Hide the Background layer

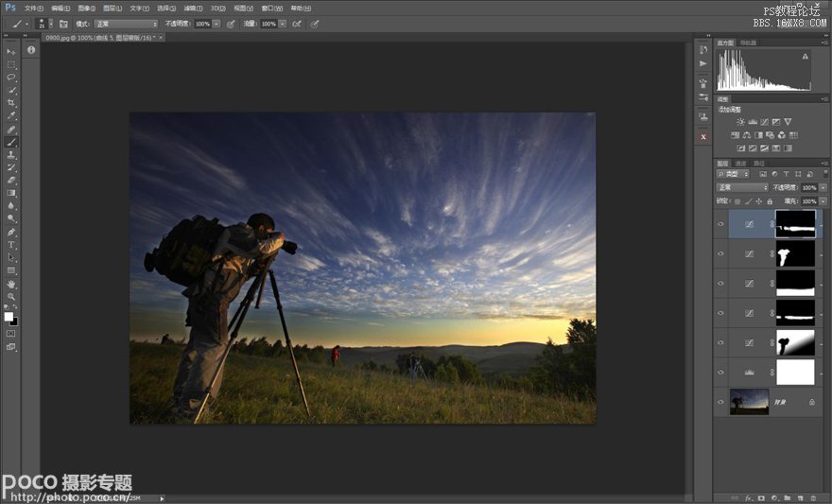click(x=720, y=402)
